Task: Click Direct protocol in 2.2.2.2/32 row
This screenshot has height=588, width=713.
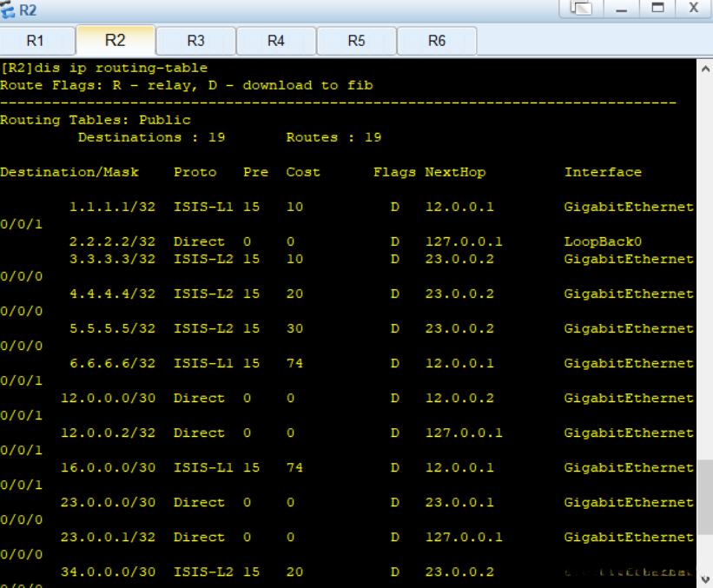Action: tap(199, 241)
